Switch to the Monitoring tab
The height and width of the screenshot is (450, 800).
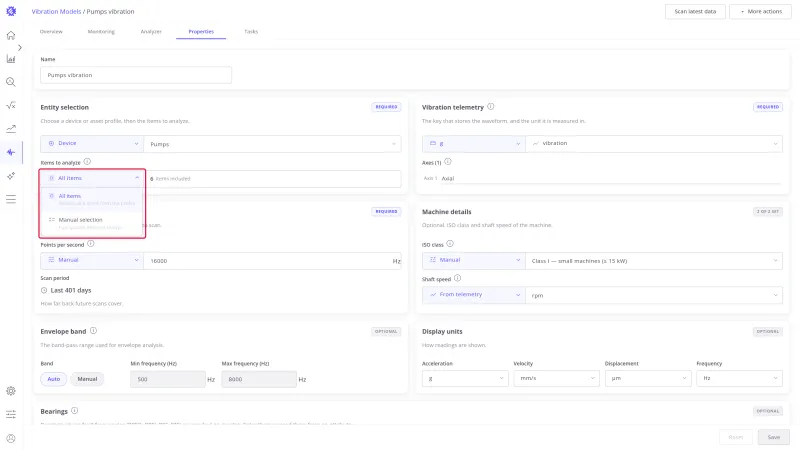101,32
